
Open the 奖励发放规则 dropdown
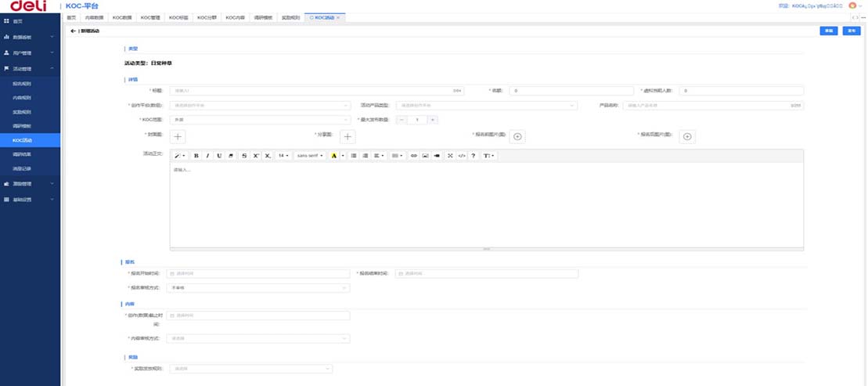click(x=250, y=368)
